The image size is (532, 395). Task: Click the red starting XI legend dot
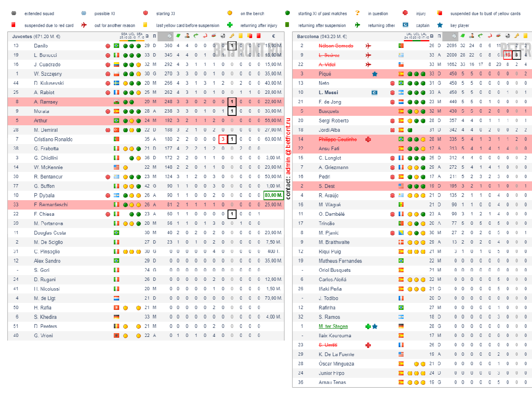click(146, 13)
